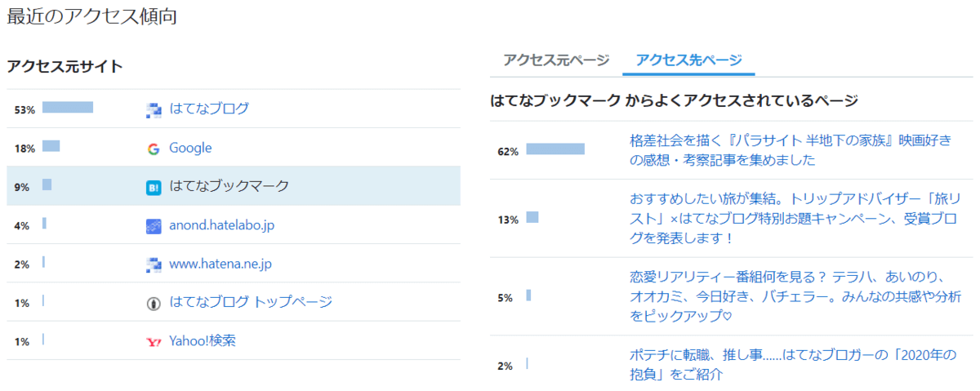Click the anond.hatelabo.jp site icon
The width and height of the screenshot is (980, 391).
154,226
